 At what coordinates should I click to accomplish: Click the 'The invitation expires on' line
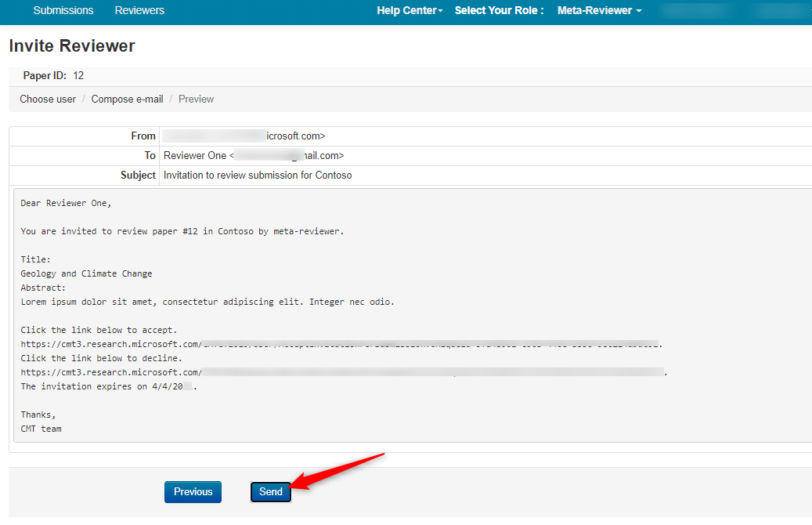click(109, 386)
